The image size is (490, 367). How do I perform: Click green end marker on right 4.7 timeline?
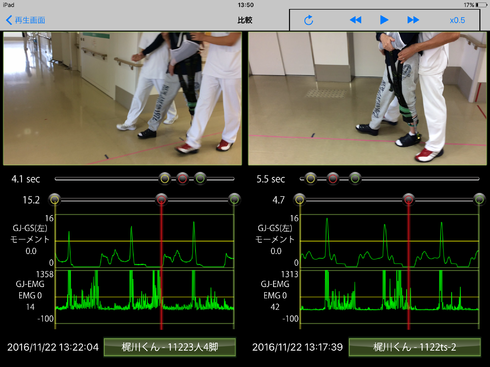(x=479, y=200)
